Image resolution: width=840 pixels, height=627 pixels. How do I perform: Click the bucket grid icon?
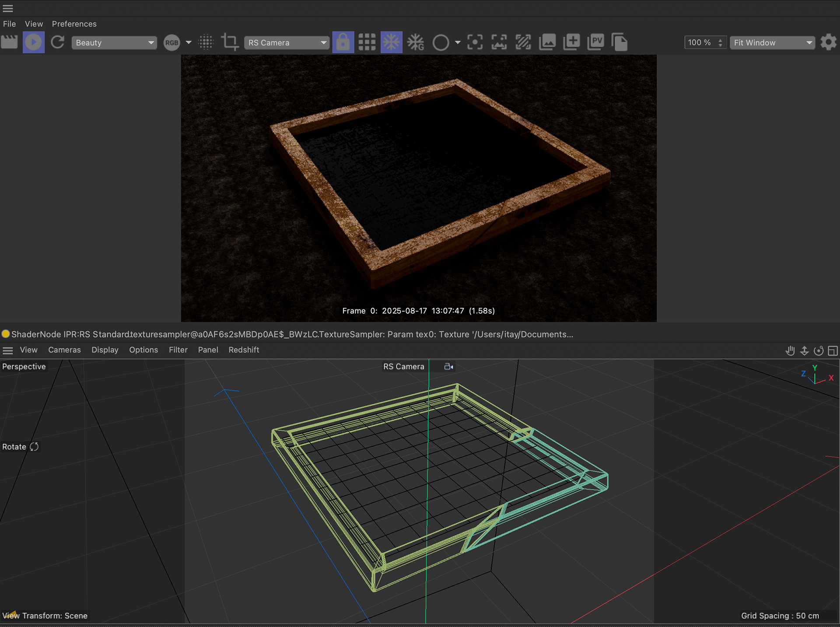[x=367, y=42]
